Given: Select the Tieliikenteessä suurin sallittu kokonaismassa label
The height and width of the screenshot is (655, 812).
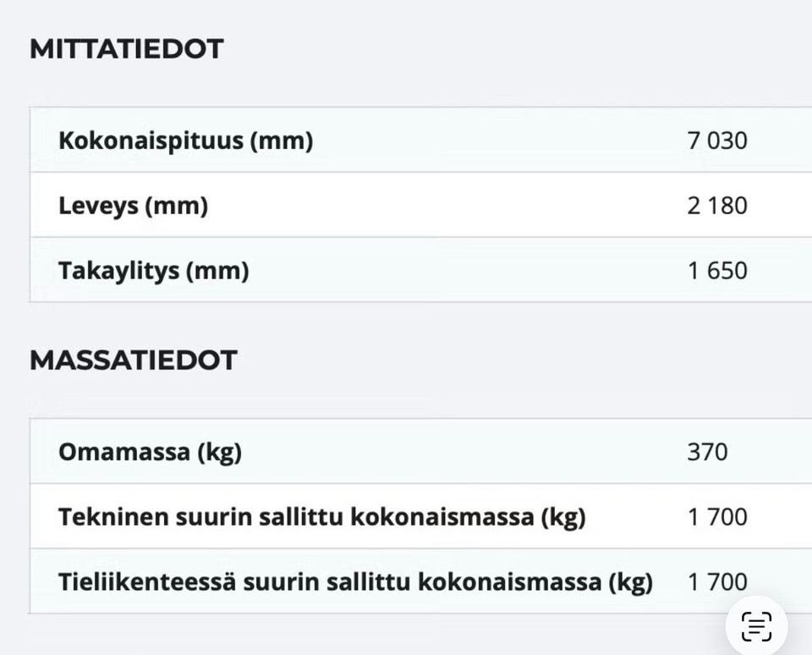Looking at the screenshot, I should [355, 582].
